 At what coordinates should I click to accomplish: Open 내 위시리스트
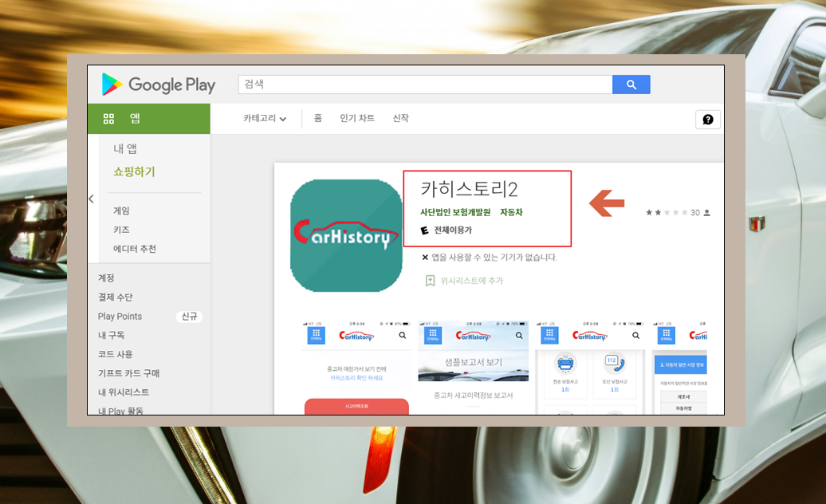[124, 392]
